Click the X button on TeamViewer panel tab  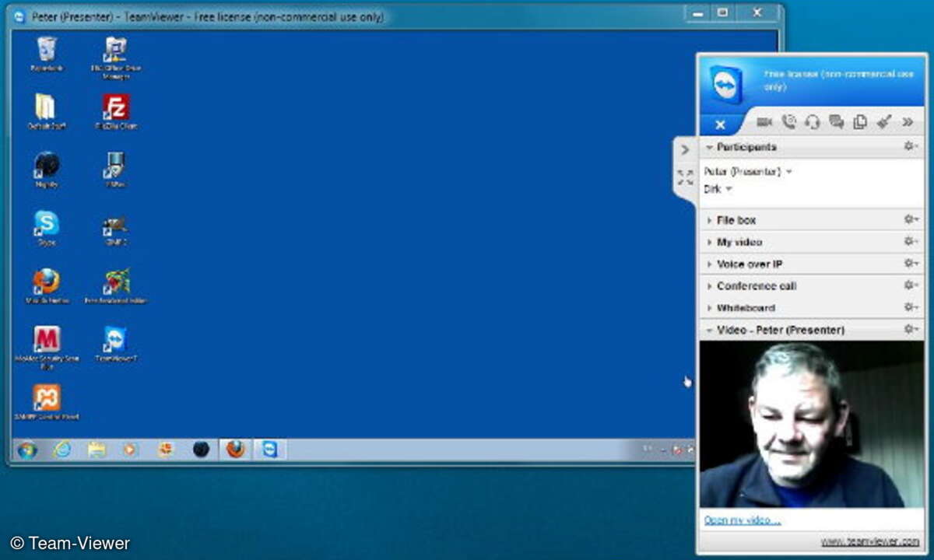pyautogui.click(x=720, y=124)
